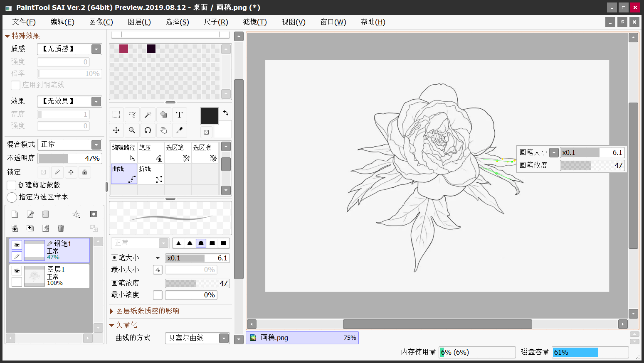Hide the 图层1 layer
Screen dimensions: 644x363
(17, 271)
